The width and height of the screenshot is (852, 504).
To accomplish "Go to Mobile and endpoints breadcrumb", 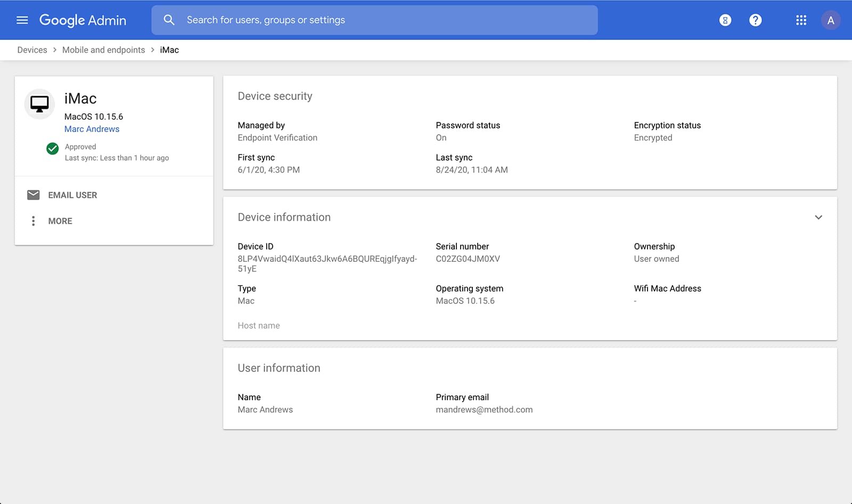I will point(103,50).
